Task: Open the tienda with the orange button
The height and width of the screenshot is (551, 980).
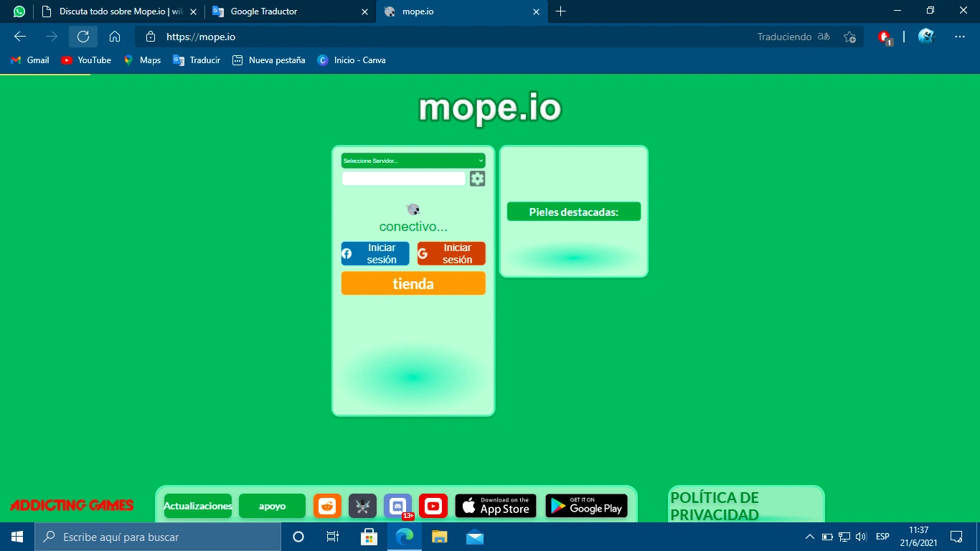Action: pyautogui.click(x=413, y=283)
